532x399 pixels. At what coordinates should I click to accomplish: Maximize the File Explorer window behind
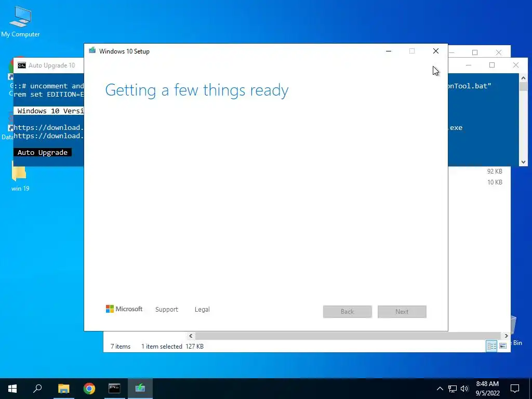coord(475,52)
